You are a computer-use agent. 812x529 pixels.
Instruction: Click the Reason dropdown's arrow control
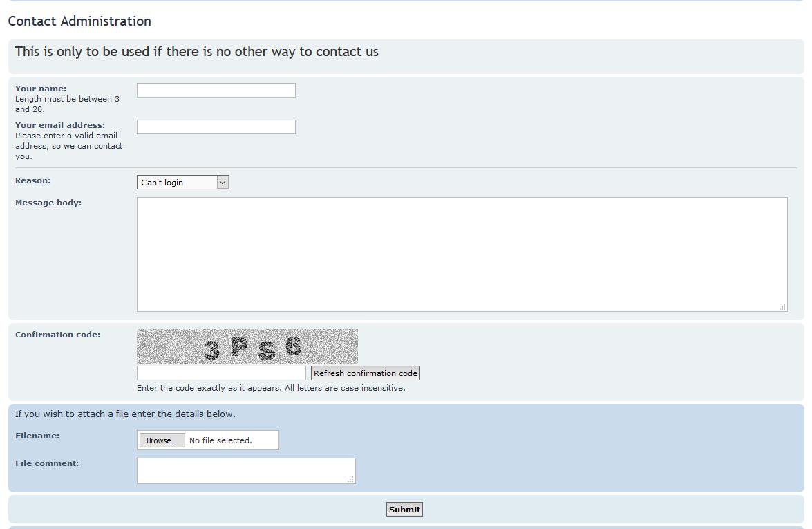[x=223, y=182]
